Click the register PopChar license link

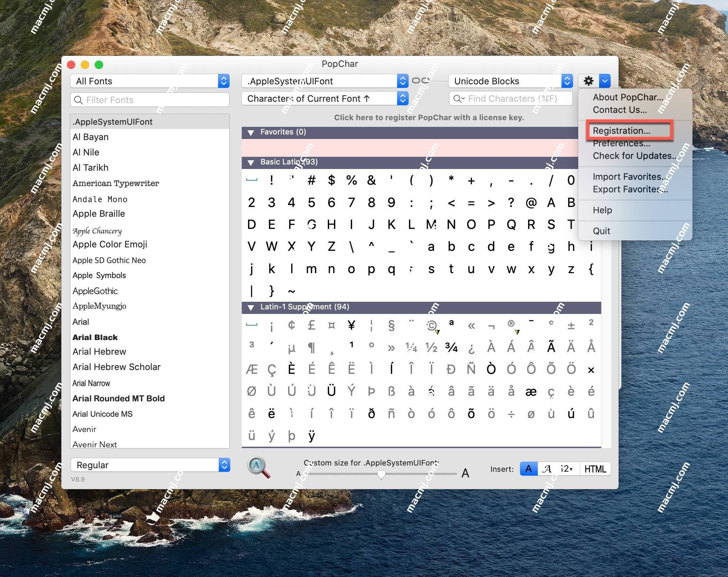tap(429, 117)
